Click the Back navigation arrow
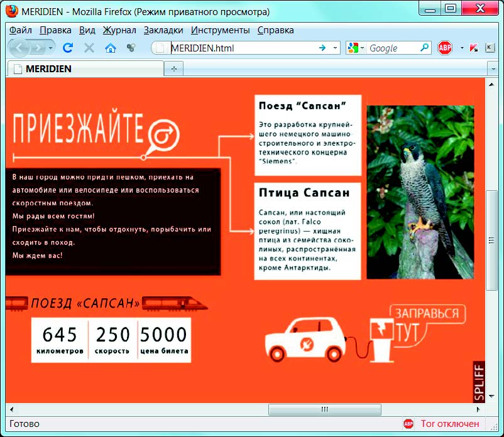Screen dimensions: 504x437 (x=19, y=48)
